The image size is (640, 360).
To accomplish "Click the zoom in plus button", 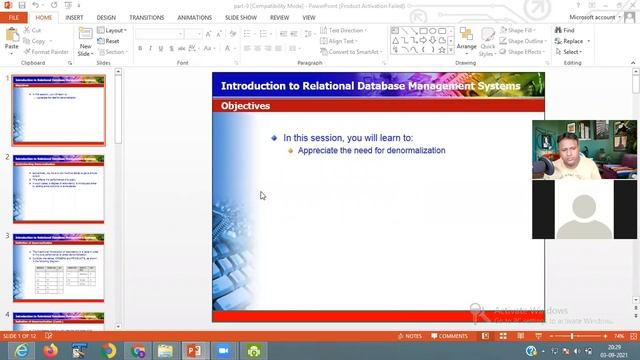I will click(x=605, y=336).
